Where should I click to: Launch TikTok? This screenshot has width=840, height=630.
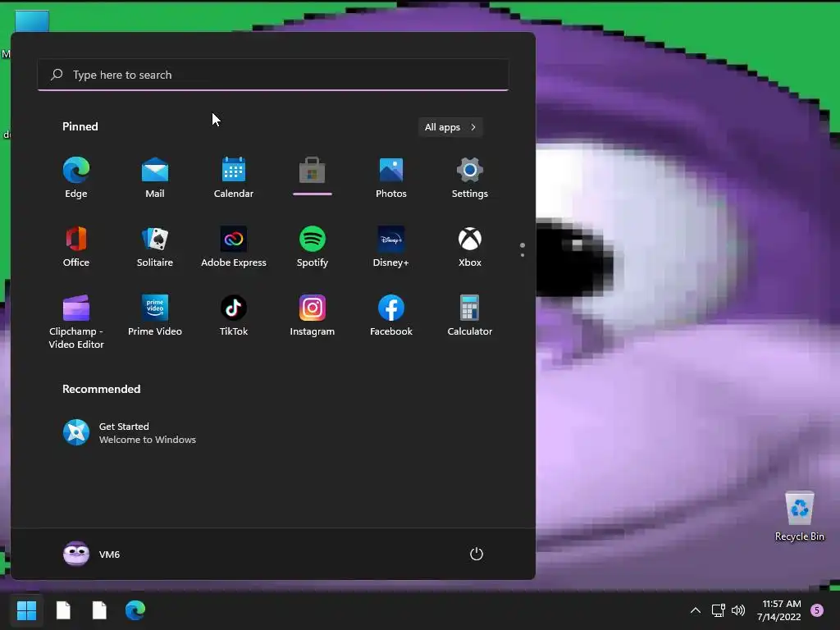point(234,316)
